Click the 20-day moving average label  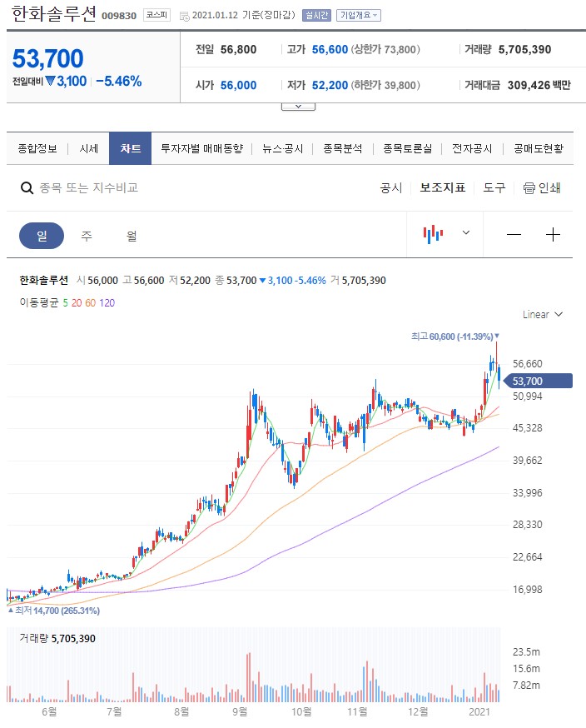77,303
